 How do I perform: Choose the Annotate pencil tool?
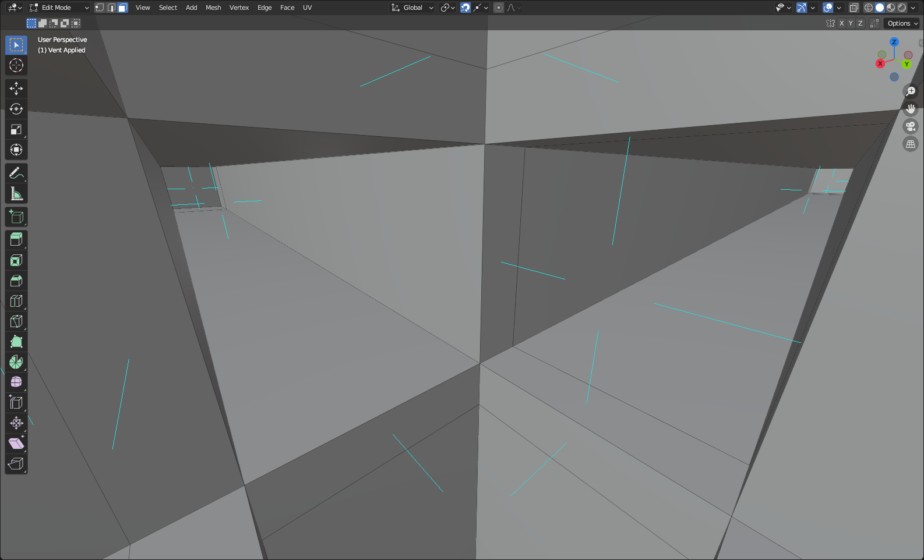point(16,173)
